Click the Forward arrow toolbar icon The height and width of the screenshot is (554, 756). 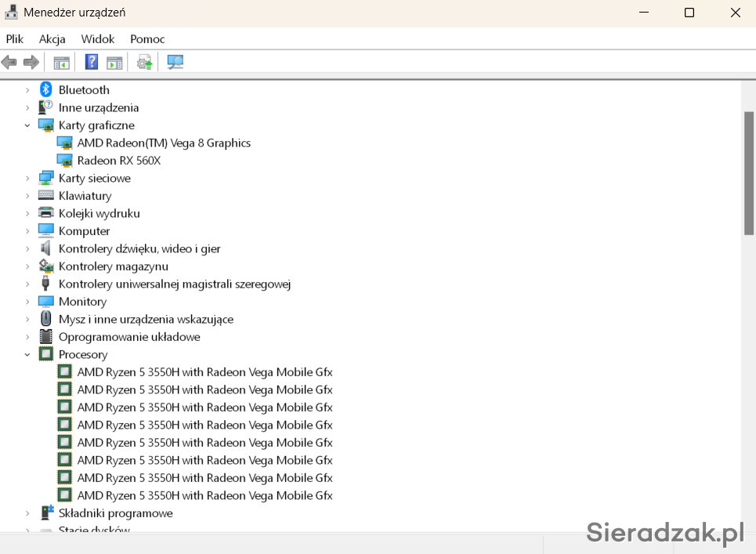(31, 62)
